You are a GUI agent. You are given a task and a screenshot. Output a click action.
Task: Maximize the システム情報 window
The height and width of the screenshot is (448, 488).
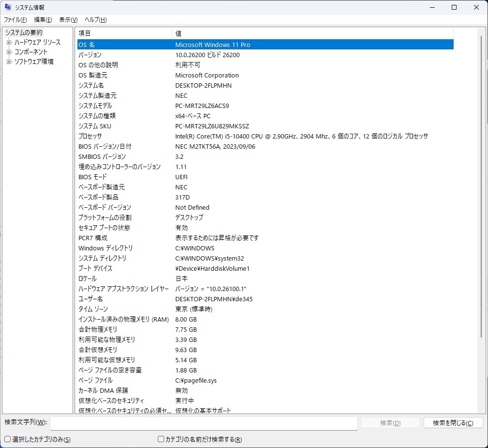point(454,7)
